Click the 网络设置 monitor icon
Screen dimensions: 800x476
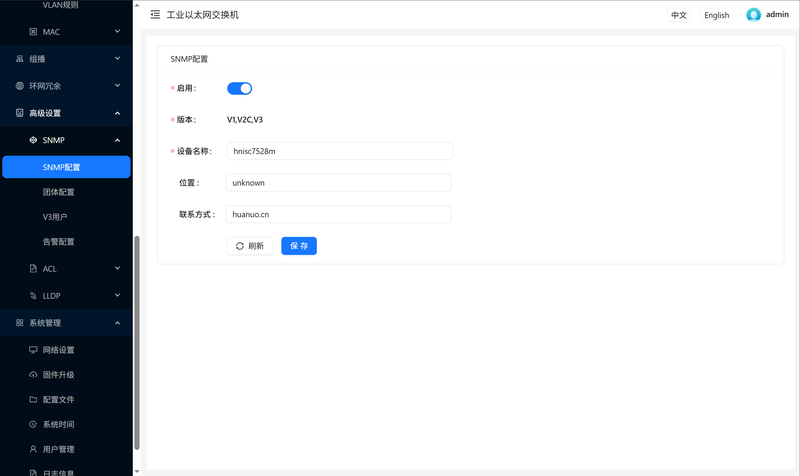click(x=33, y=349)
